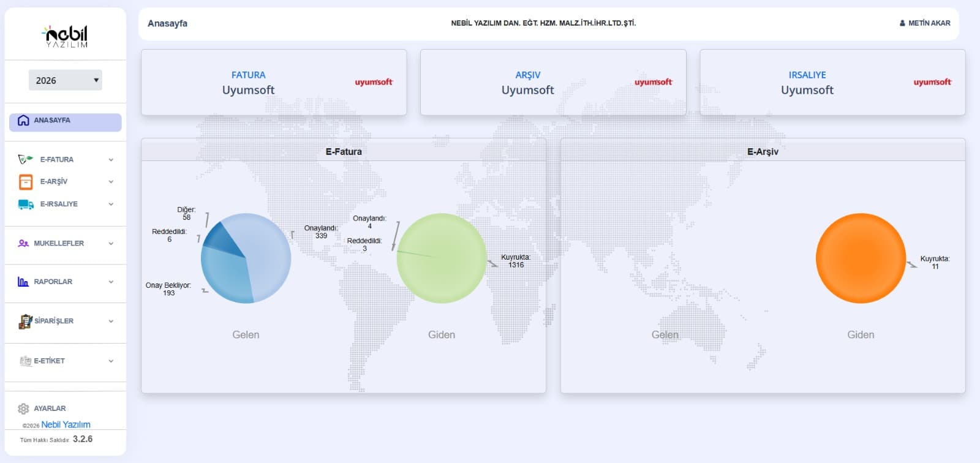Click the Ayarlar gear icon
This screenshot has width=980, height=463.
[x=23, y=408]
